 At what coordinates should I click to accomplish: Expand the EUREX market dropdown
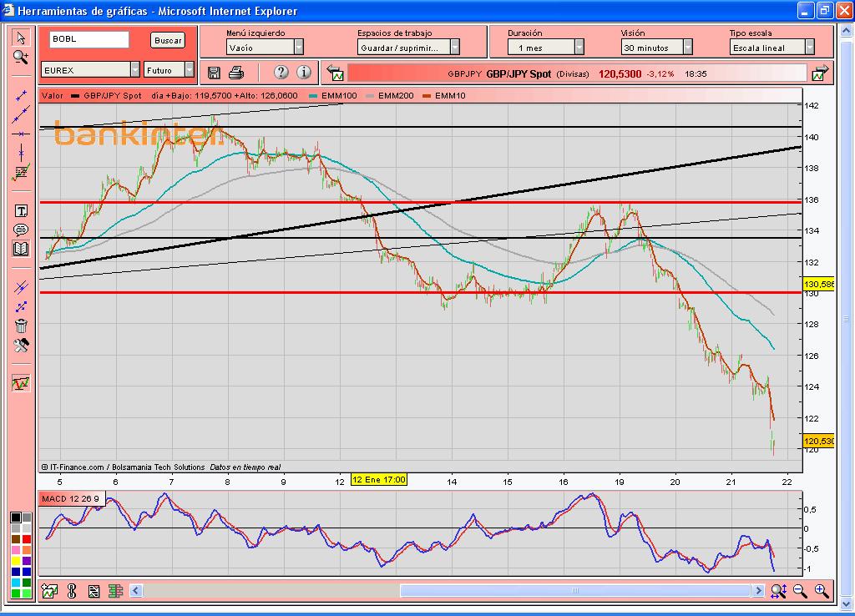click(x=134, y=70)
